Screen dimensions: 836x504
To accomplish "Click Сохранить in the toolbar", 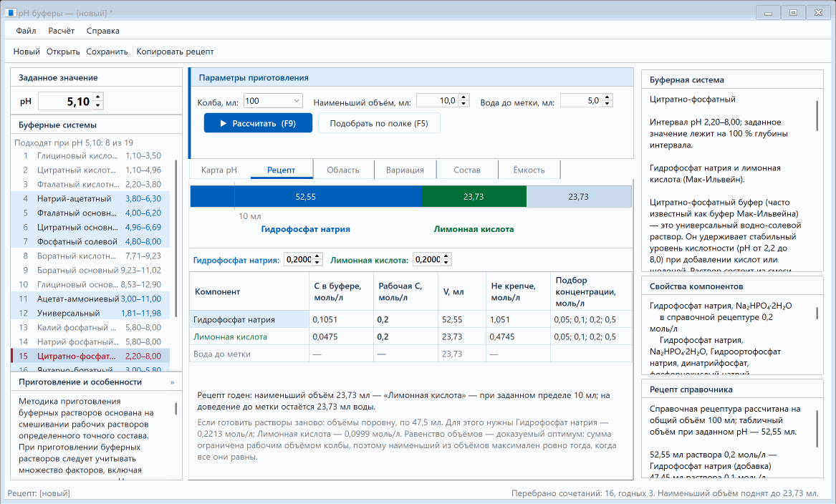I will click(x=107, y=52).
